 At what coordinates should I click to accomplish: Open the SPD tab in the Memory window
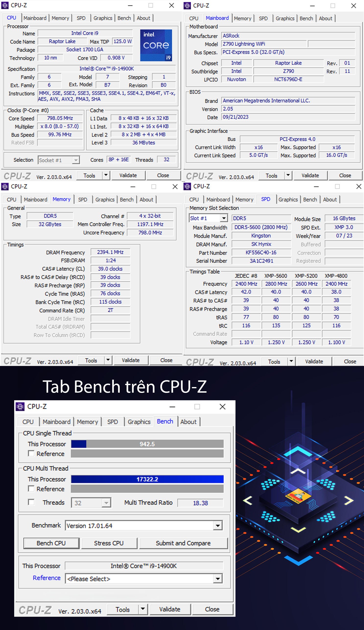pos(83,199)
